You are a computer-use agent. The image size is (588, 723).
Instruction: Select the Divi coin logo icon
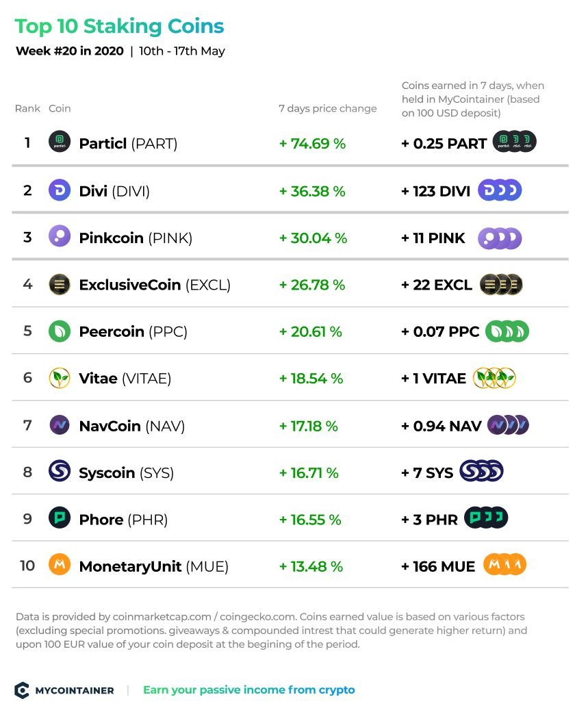[60, 190]
